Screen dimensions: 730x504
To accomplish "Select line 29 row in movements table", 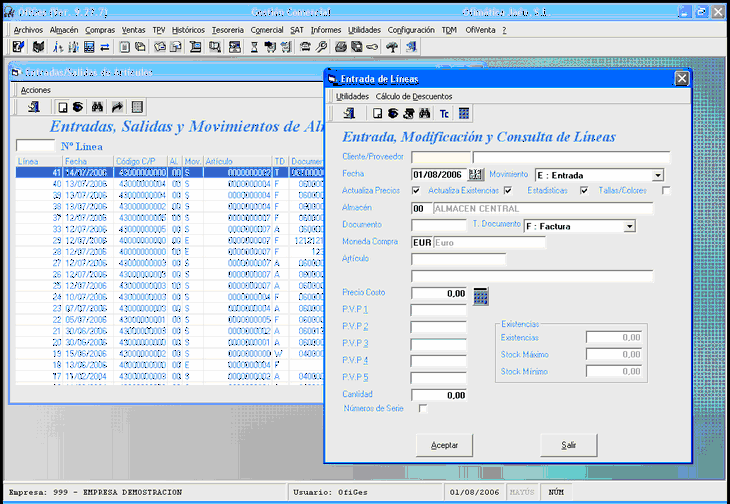I will coord(169,241).
